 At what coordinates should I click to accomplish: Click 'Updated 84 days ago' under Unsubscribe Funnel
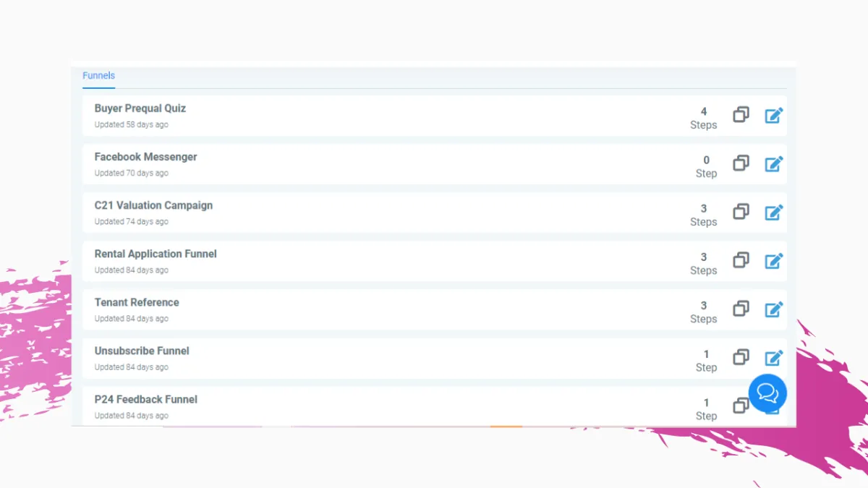click(x=131, y=367)
